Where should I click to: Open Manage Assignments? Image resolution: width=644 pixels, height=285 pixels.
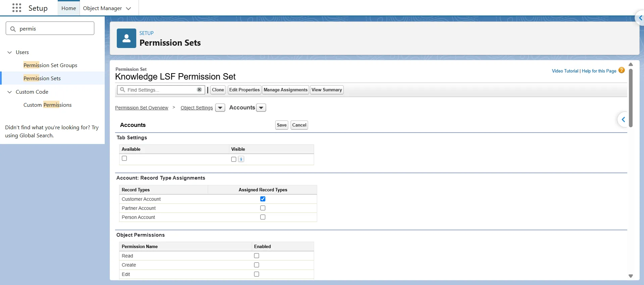286,90
